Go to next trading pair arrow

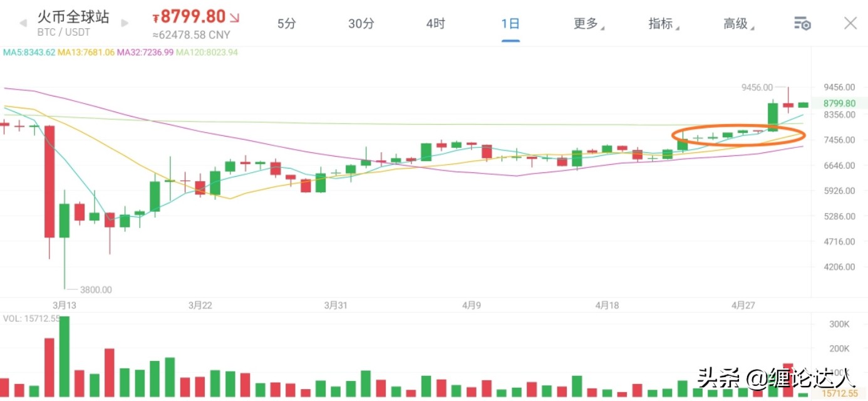tap(124, 23)
